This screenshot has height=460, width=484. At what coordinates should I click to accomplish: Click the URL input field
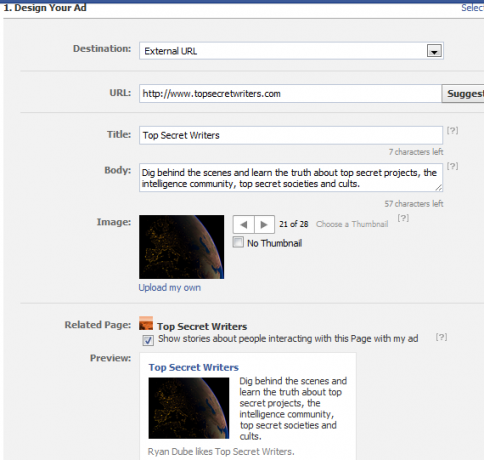click(x=290, y=94)
